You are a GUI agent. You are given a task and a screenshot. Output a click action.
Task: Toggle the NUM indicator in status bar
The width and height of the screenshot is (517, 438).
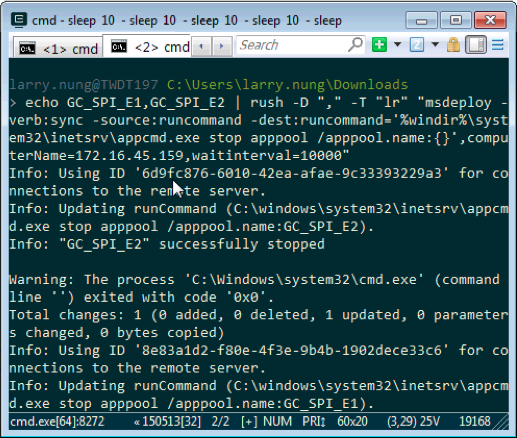tap(277, 421)
